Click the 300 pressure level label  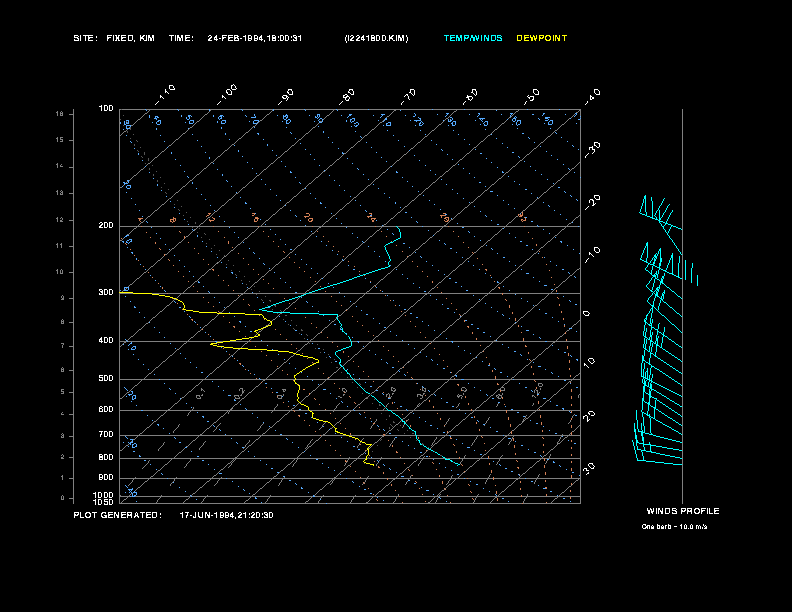[106, 292]
